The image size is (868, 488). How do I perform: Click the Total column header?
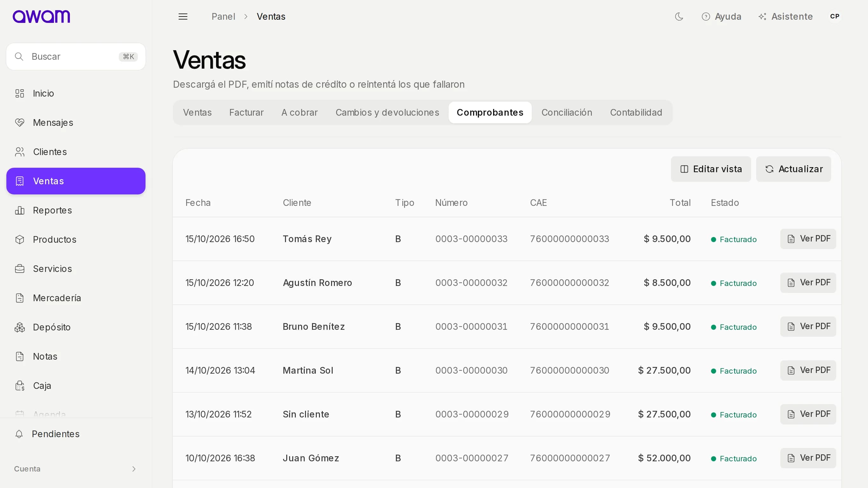coord(680,203)
